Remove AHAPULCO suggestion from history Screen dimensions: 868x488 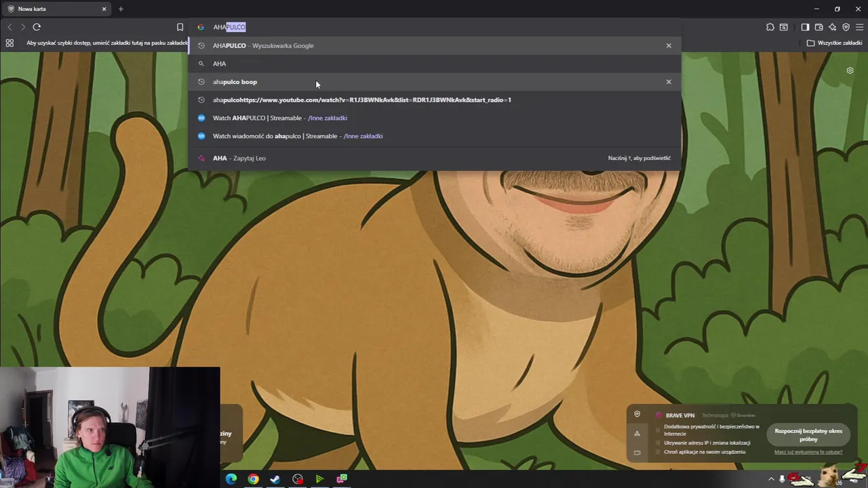(669, 45)
